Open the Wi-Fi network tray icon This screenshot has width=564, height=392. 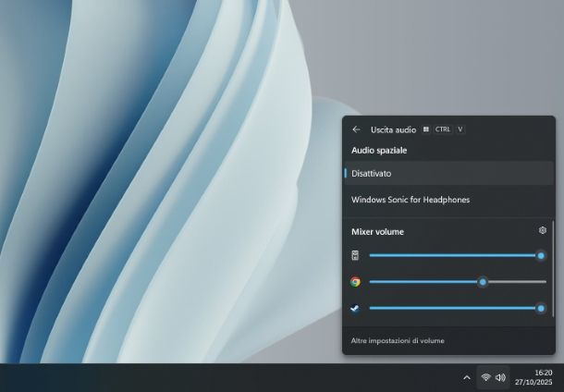[x=485, y=377]
